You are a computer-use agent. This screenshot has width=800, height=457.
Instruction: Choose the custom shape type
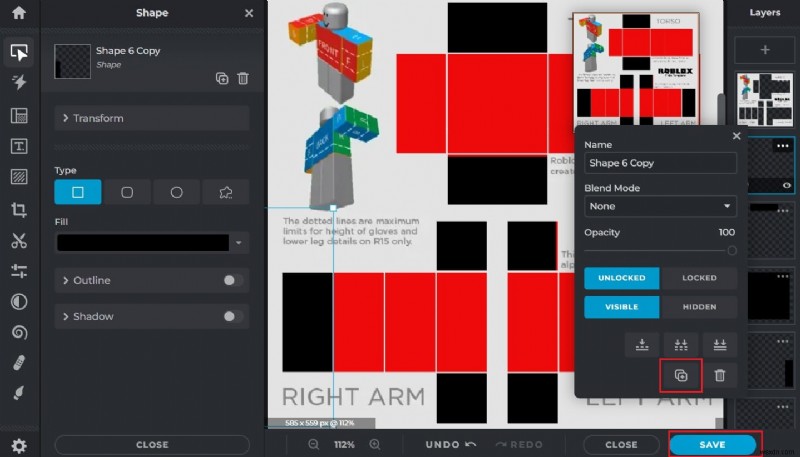coord(226,192)
